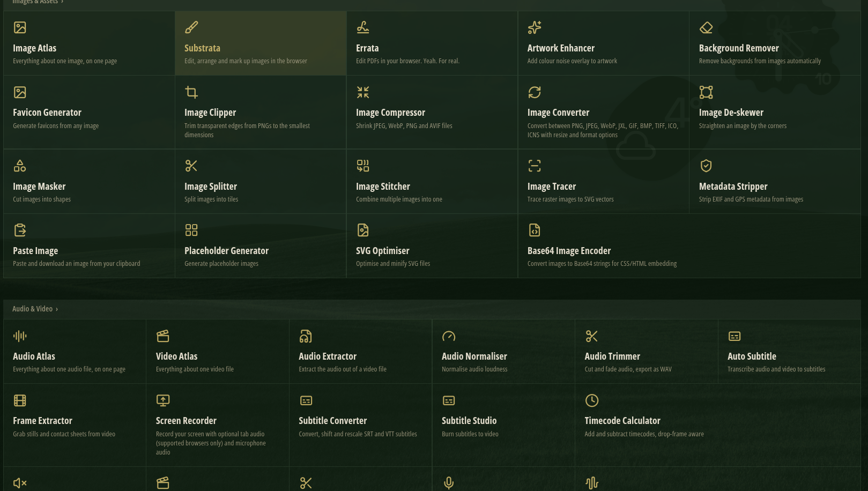Click the Image De-skewer corners icon
The height and width of the screenshot is (491, 868).
click(706, 92)
